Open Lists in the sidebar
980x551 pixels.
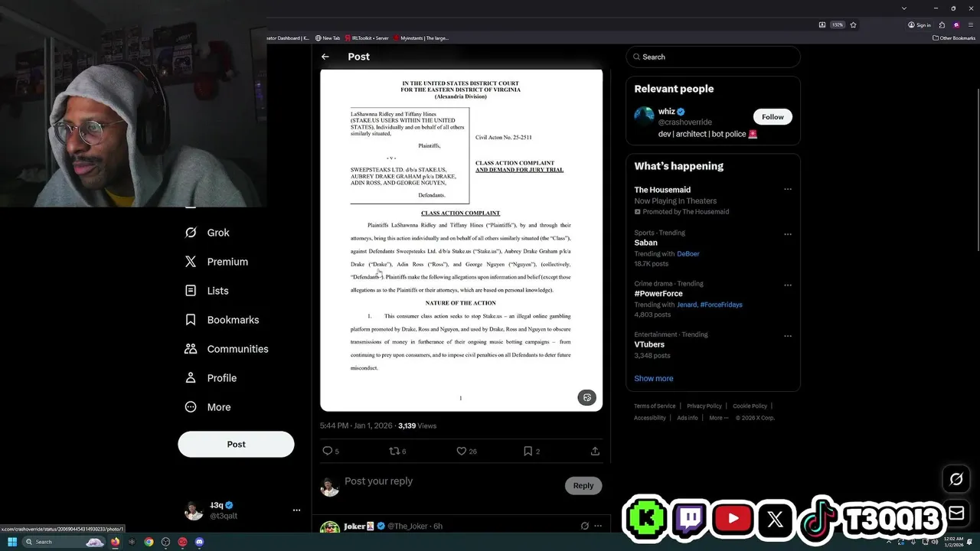[207, 291]
